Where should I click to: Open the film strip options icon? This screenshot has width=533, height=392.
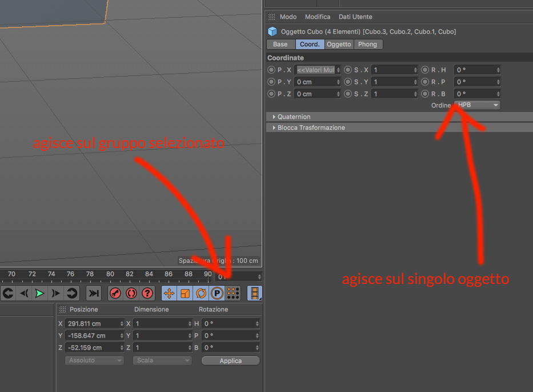pos(254,293)
